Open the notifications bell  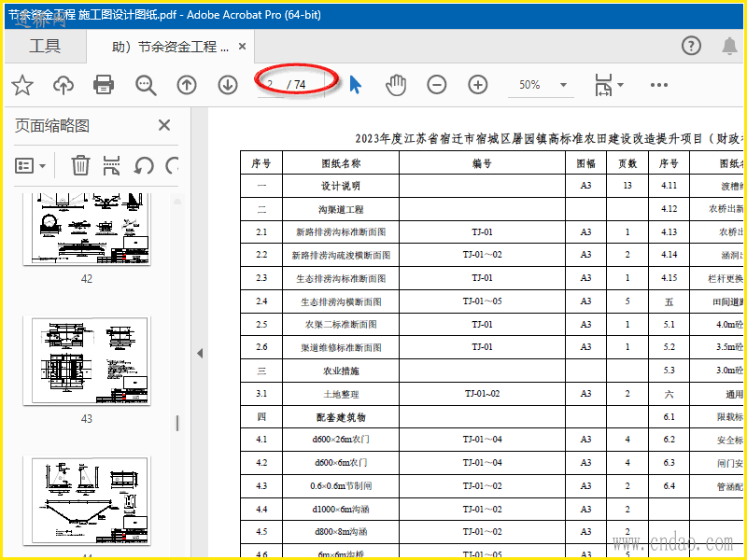(x=729, y=46)
